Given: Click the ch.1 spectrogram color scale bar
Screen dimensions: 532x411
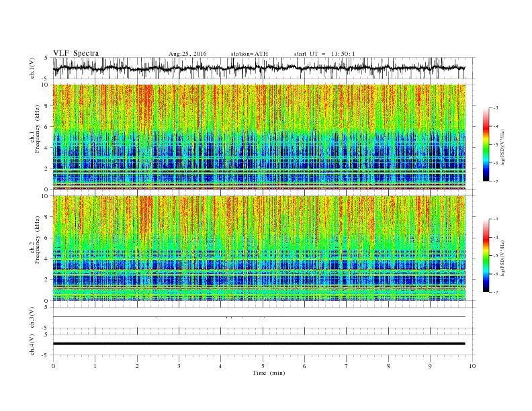Looking at the screenshot, I should tap(486, 144).
